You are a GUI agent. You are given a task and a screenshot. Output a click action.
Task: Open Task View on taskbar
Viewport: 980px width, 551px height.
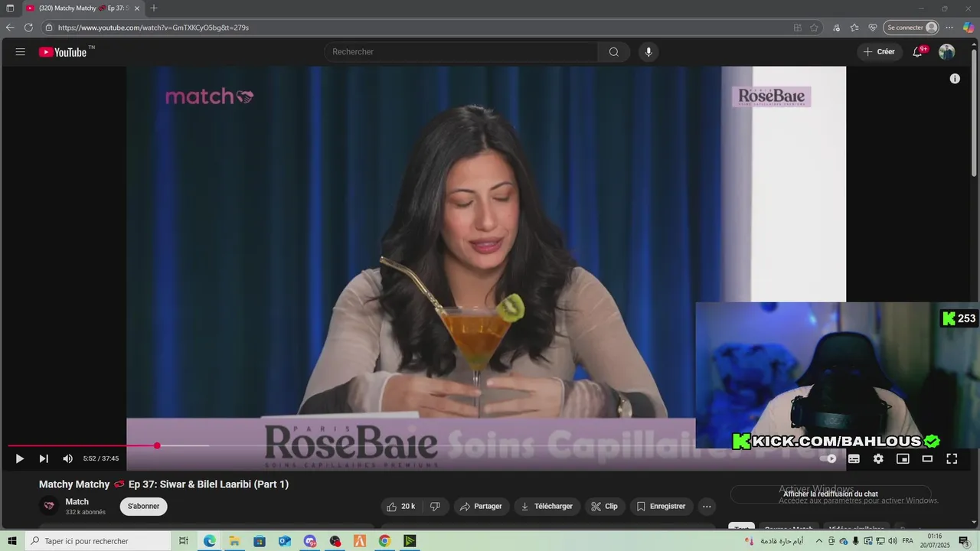coord(184,541)
